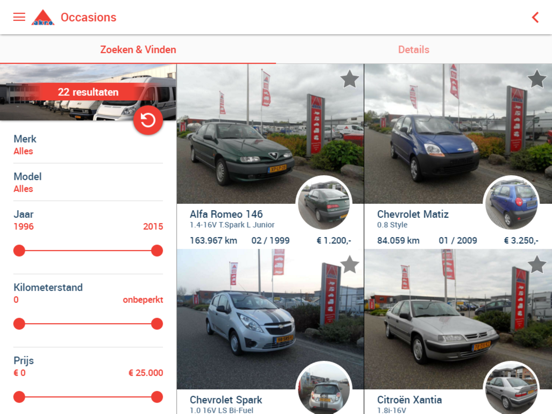Favorite the Alfa Romeo 146 with star
Viewport: 552px width, 414px height.
[x=350, y=79]
